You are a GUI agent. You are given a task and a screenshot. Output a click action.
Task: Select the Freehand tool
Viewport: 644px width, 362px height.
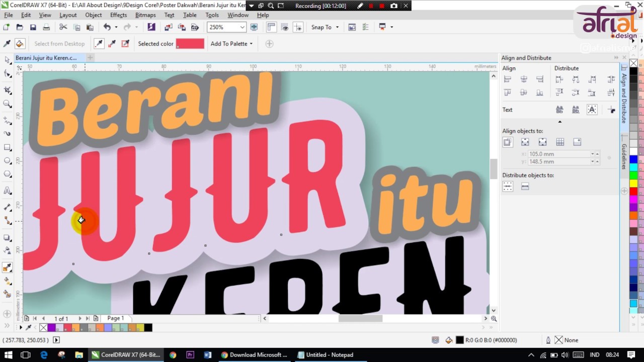point(7,121)
